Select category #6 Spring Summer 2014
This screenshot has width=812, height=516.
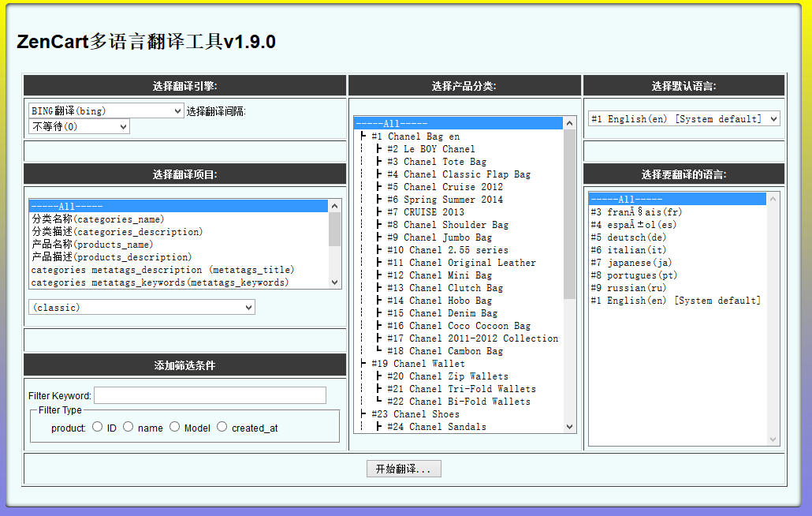[x=458, y=200]
